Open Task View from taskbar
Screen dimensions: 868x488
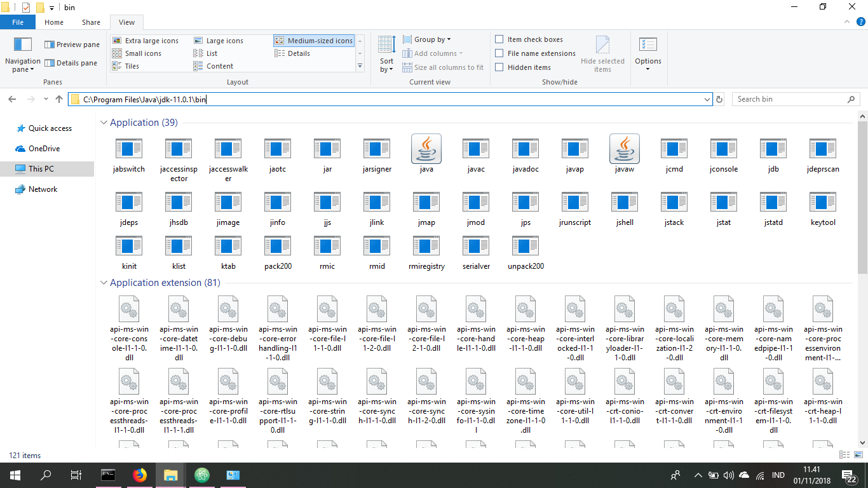[76, 475]
